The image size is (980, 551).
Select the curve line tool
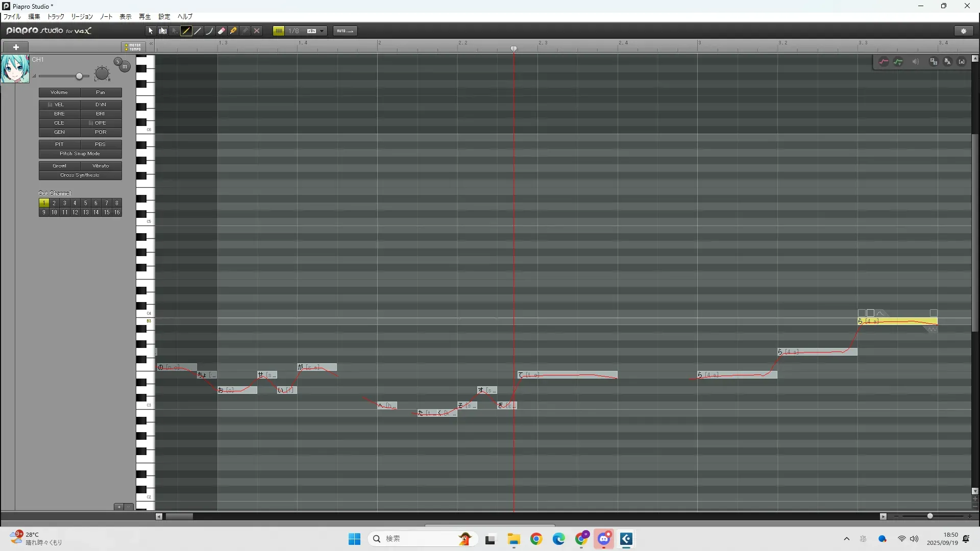(x=210, y=31)
